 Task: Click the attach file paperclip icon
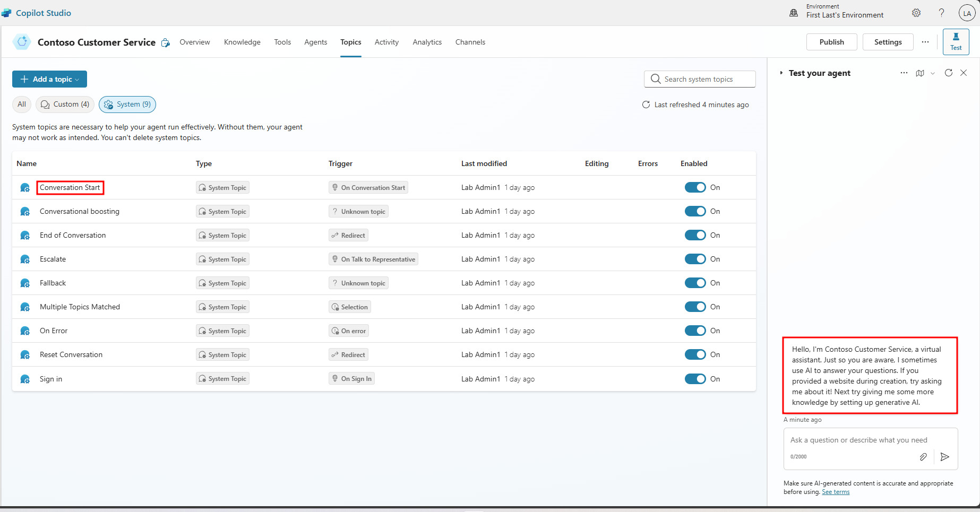(x=924, y=456)
